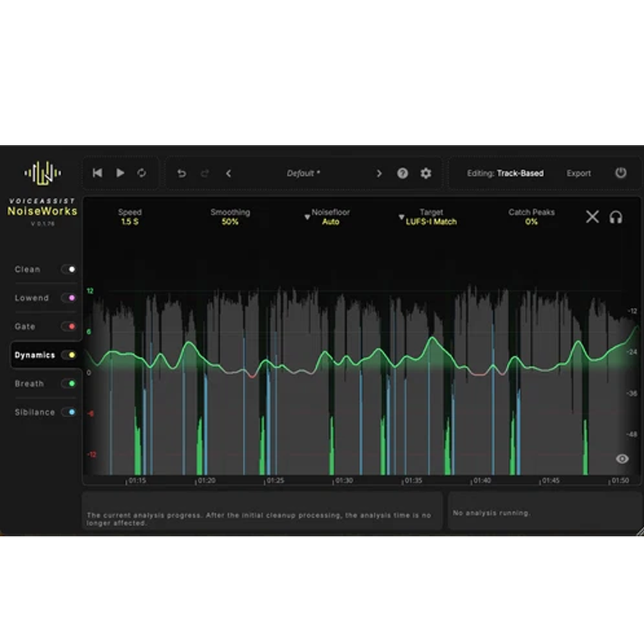Image resolution: width=644 pixels, height=644 pixels.
Task: Click the skip-to-start transport icon
Action: point(97,173)
